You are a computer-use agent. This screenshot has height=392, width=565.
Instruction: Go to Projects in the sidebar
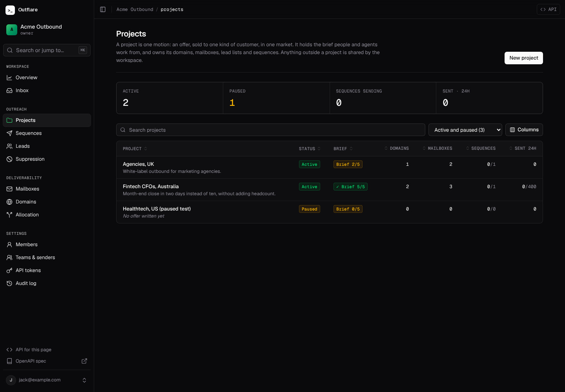tap(47, 120)
